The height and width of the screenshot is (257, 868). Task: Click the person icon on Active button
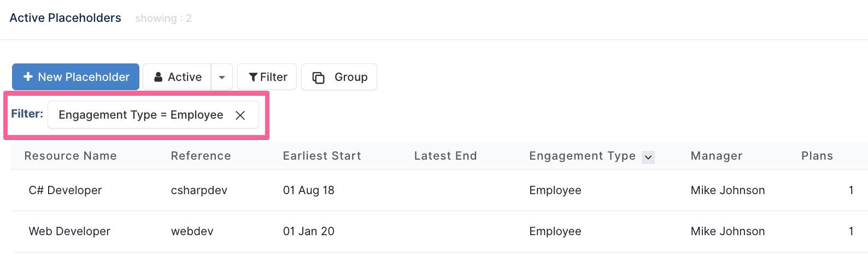point(158,77)
